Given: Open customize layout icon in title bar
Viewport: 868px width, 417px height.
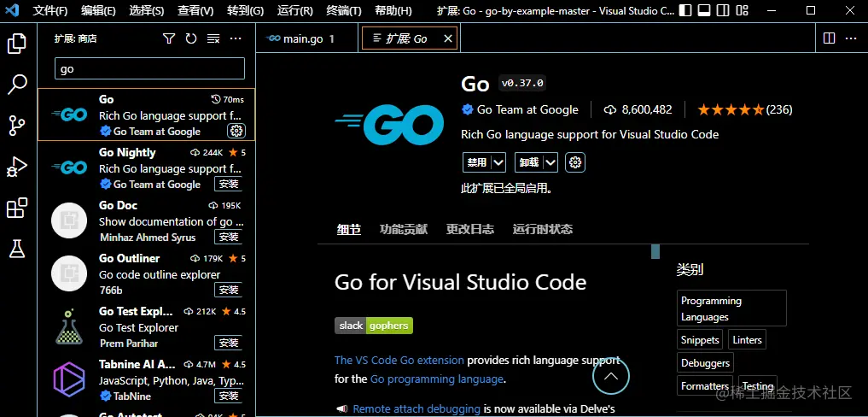Looking at the screenshot, I should coord(741,10).
